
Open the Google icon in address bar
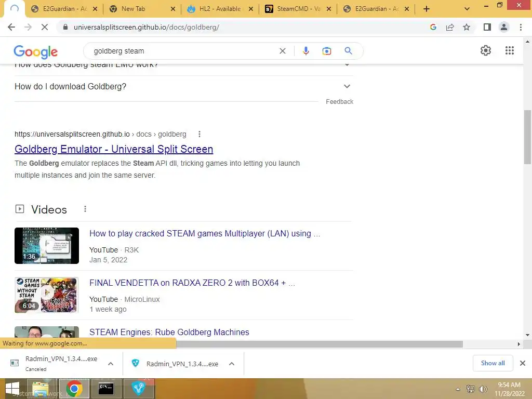click(433, 27)
